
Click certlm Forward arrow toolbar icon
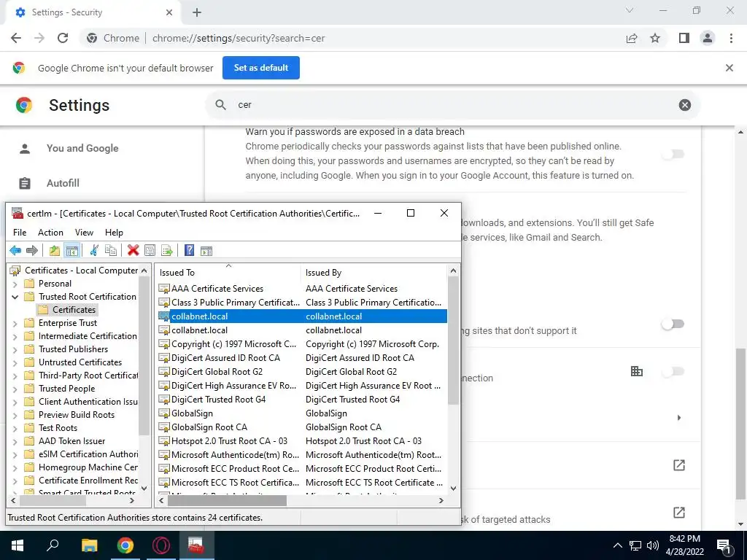coord(32,251)
